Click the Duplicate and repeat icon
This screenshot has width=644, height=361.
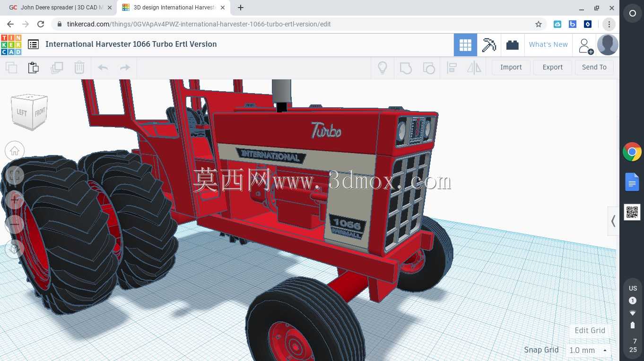[x=57, y=68]
